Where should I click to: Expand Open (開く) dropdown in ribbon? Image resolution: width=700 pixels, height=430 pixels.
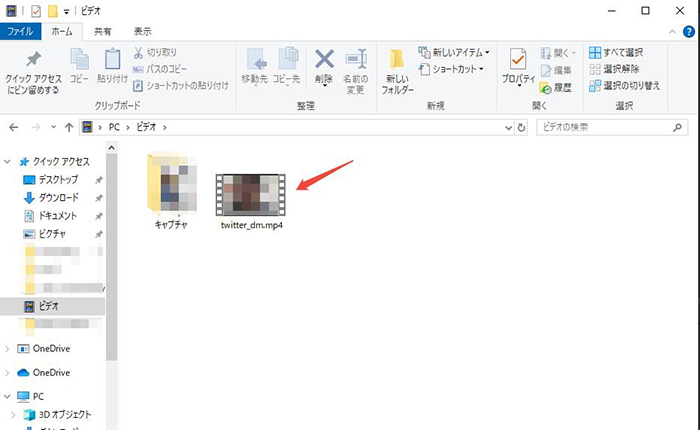click(574, 53)
